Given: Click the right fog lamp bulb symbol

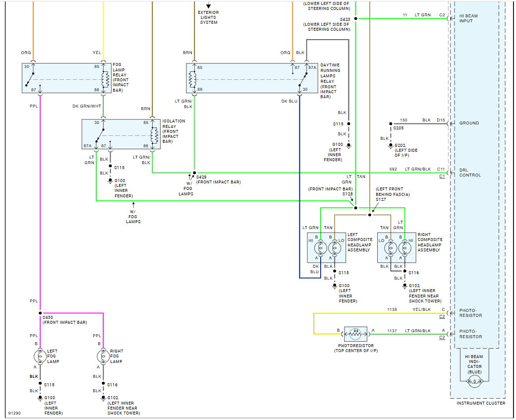Looking at the screenshot, I should (x=103, y=356).
